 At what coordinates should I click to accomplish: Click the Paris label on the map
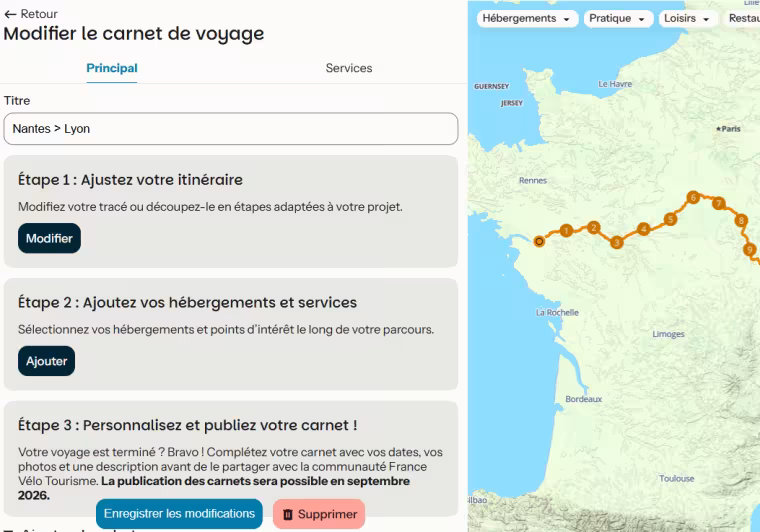(x=728, y=129)
